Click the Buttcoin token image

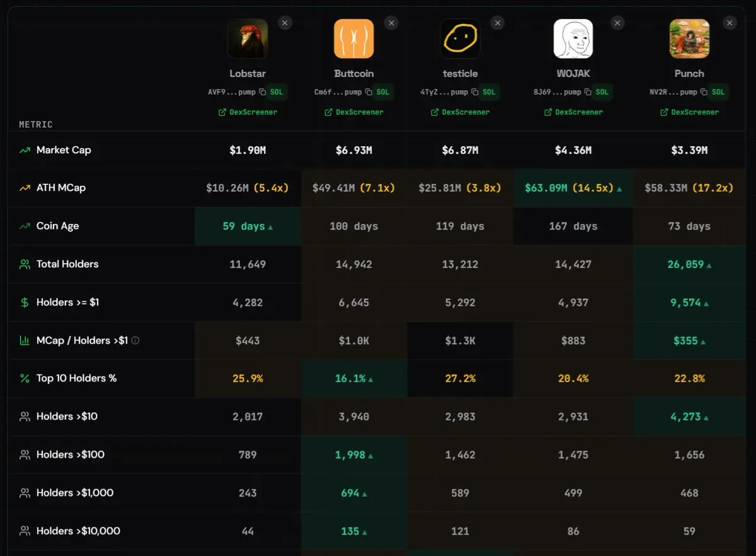353,38
